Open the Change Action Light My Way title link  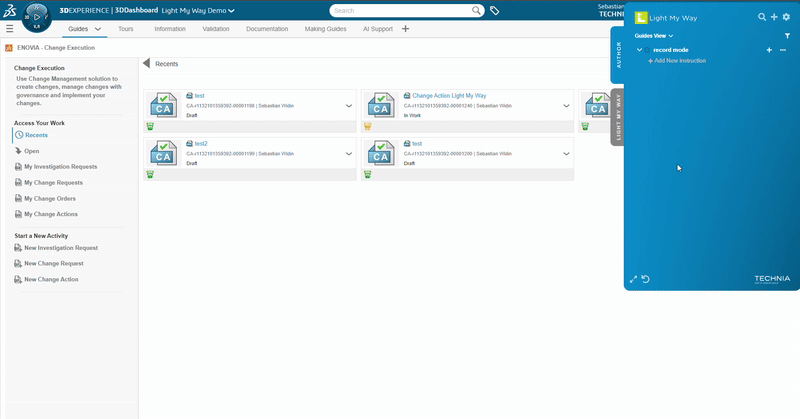point(449,95)
